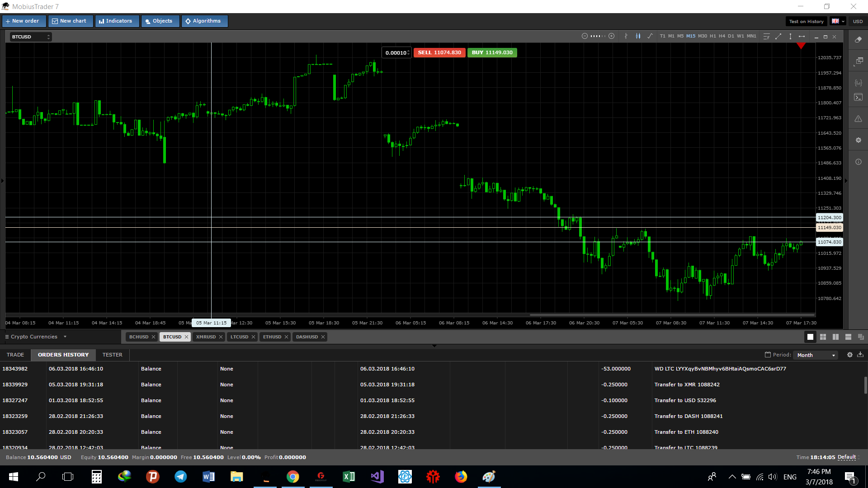Viewport: 868px width, 488px height.
Task: Open Google Chrome from the taskbar
Action: pos(292,477)
